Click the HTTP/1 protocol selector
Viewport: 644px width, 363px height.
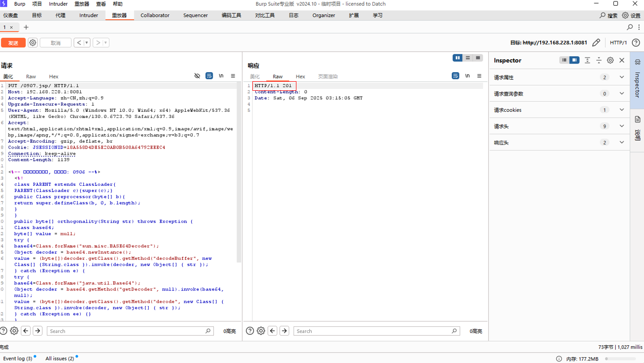click(618, 43)
